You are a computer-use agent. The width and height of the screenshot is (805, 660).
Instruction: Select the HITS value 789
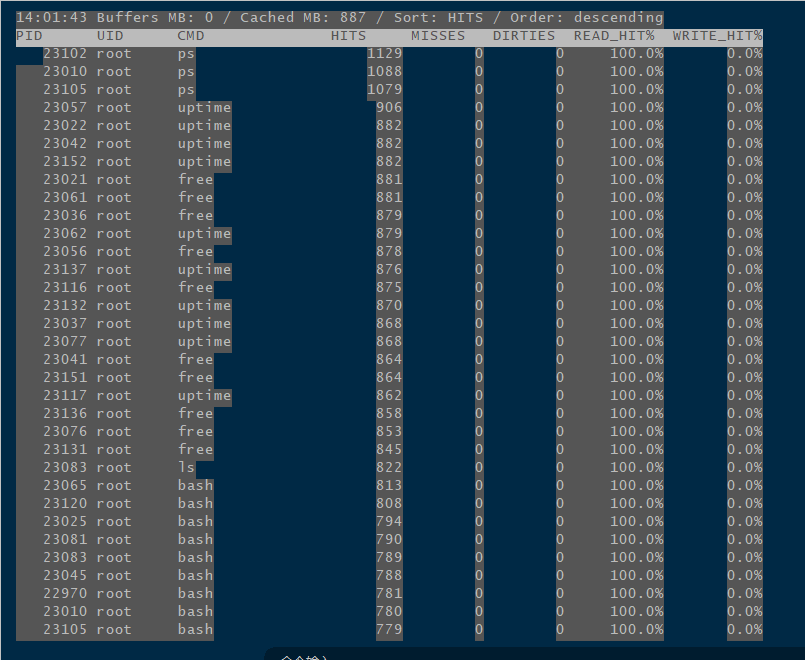pos(389,557)
